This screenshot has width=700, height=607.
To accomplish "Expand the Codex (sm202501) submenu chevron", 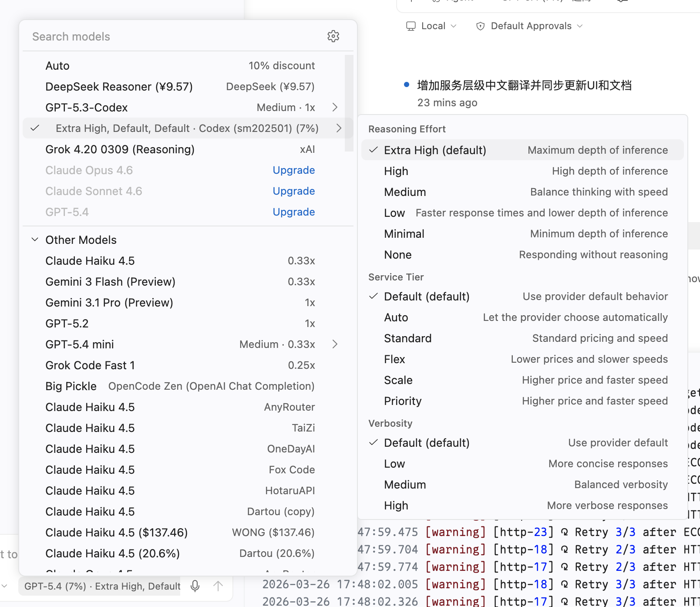I will [x=339, y=128].
